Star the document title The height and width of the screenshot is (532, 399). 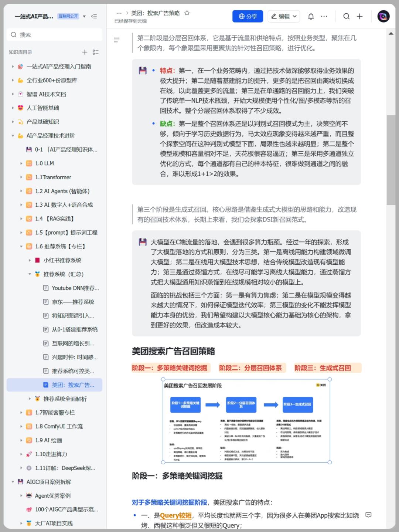187,13
